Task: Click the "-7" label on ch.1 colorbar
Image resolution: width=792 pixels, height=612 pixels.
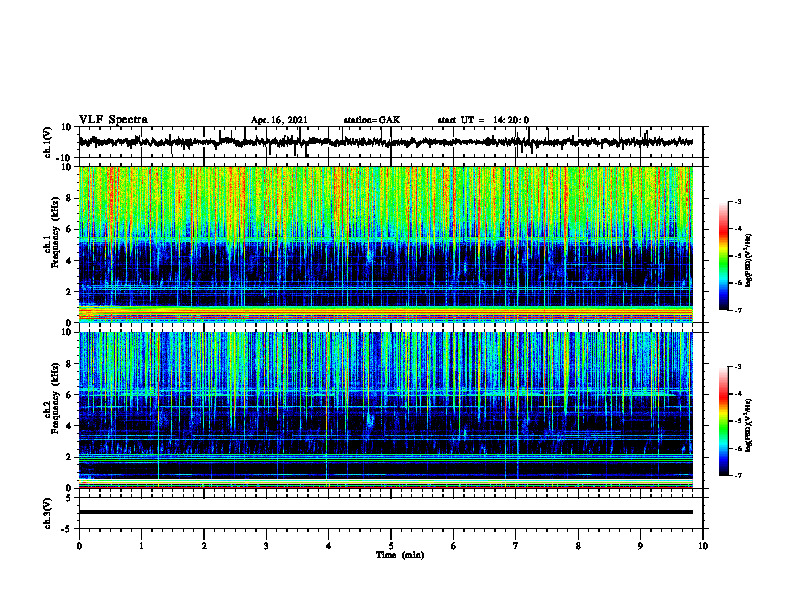Action: [738, 310]
